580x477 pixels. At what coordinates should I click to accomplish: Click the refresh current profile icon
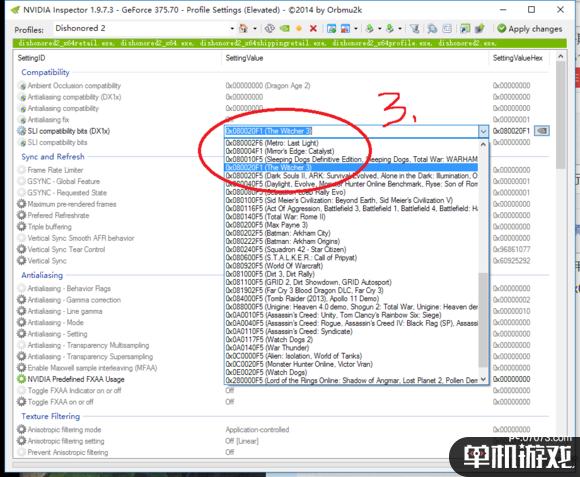[x=270, y=28]
